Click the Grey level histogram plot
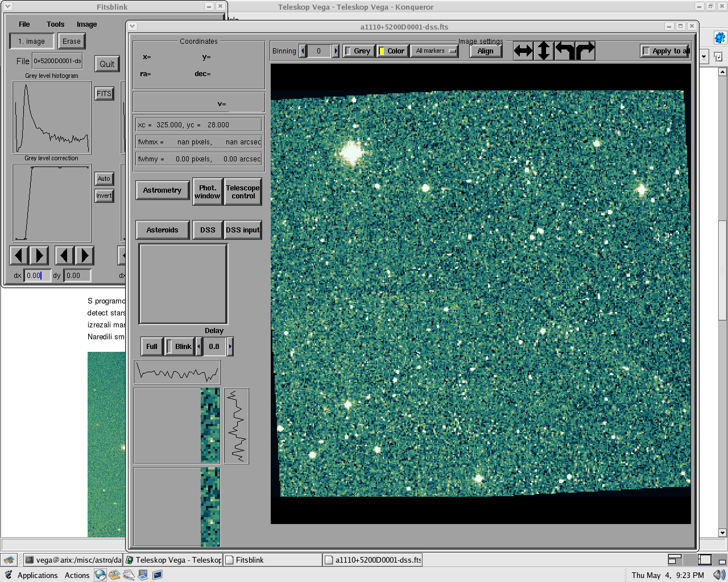 pyautogui.click(x=52, y=118)
